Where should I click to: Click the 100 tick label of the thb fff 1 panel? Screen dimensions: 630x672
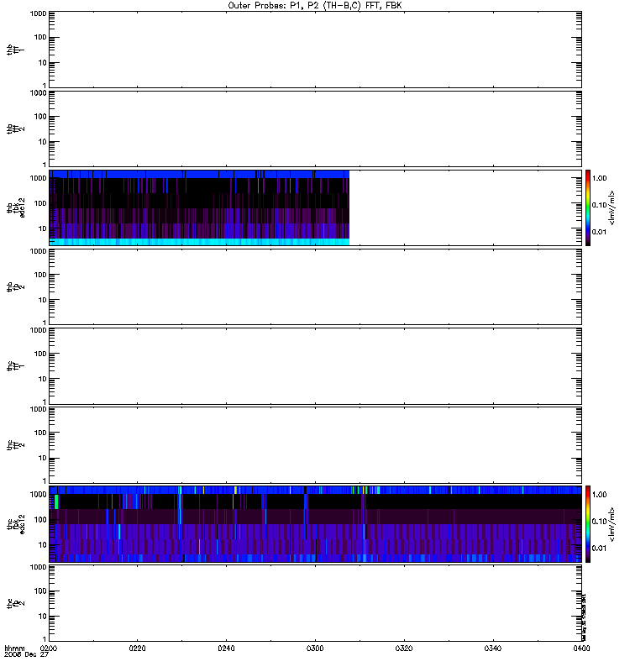pyautogui.click(x=40, y=38)
